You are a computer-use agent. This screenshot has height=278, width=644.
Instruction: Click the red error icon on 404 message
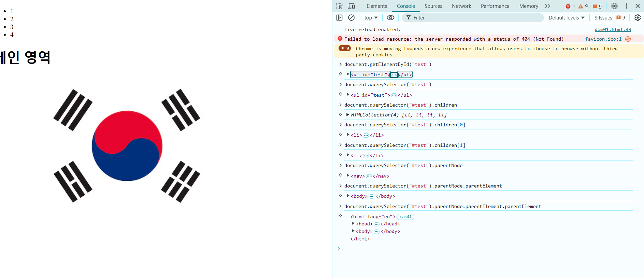tap(340, 39)
